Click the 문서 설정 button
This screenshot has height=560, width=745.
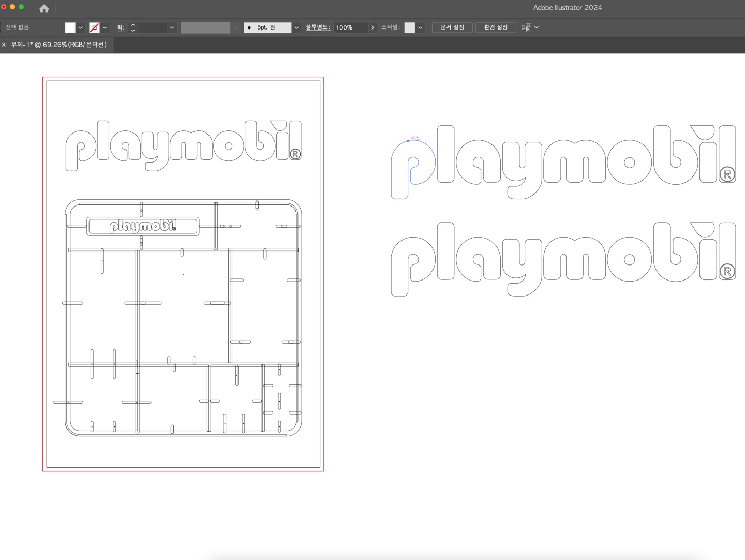click(x=452, y=27)
